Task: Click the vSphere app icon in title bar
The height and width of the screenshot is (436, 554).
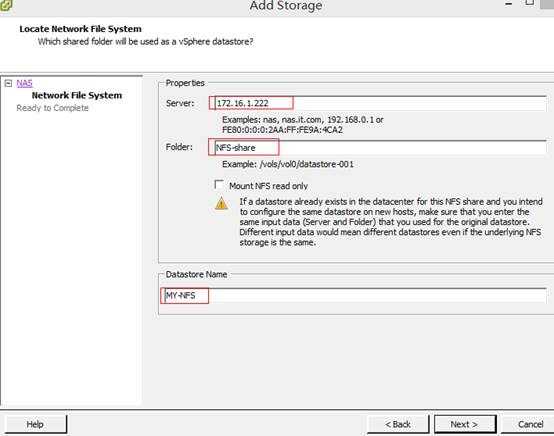Action: pos(6,5)
